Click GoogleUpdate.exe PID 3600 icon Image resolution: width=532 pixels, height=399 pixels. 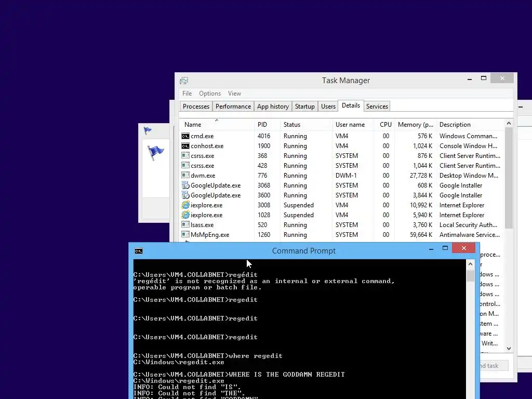click(185, 195)
